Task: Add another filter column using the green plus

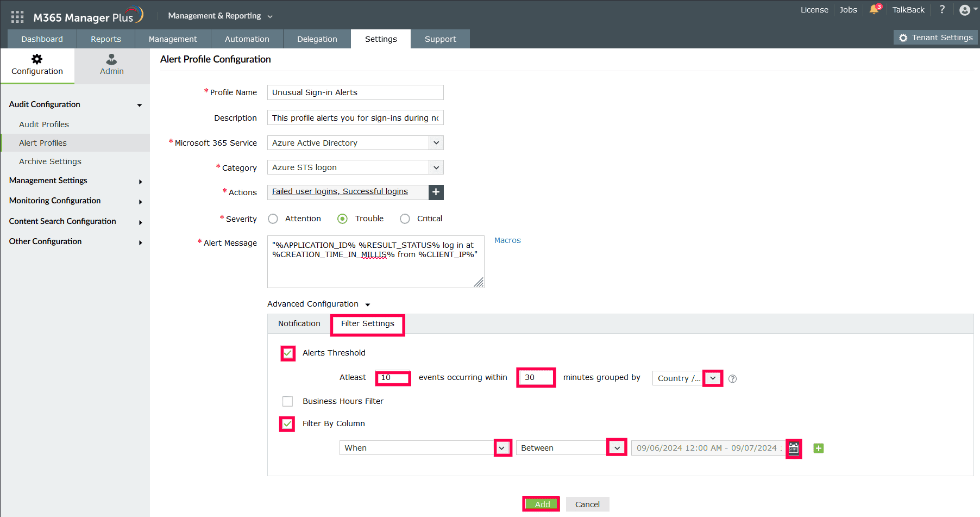Action: coord(818,448)
